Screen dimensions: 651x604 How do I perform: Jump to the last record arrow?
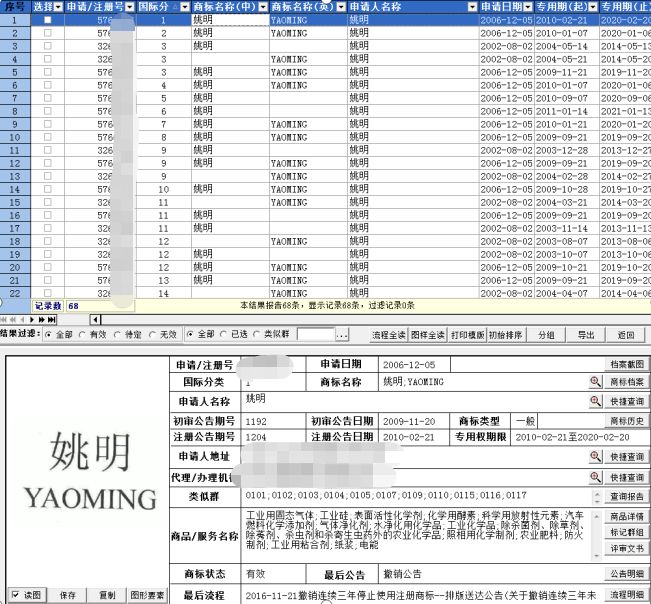[51, 320]
